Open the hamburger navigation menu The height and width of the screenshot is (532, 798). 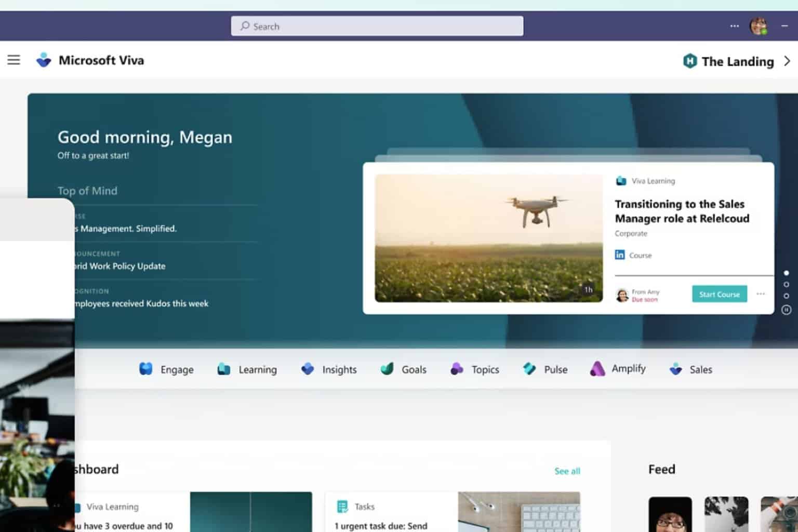(14, 60)
